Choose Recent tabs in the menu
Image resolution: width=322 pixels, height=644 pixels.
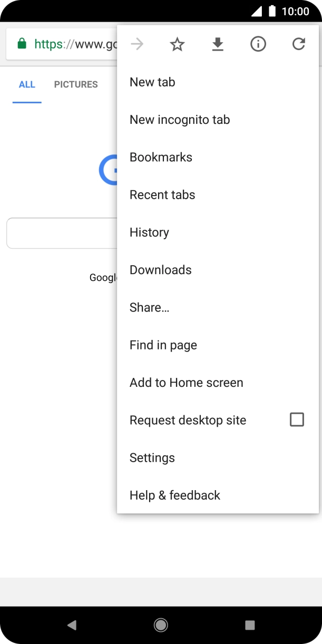pos(162,195)
